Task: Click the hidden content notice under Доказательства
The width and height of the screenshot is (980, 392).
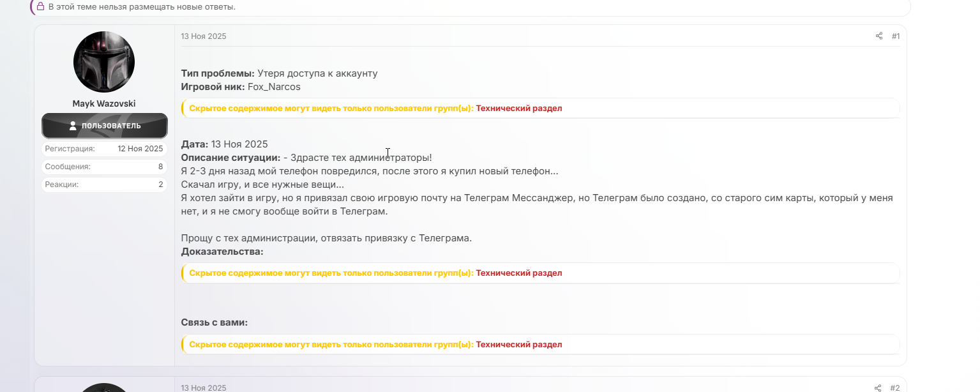Action: click(375, 273)
